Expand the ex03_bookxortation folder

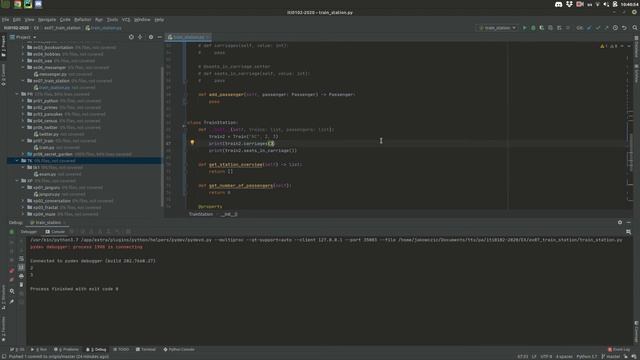(x=23, y=47)
